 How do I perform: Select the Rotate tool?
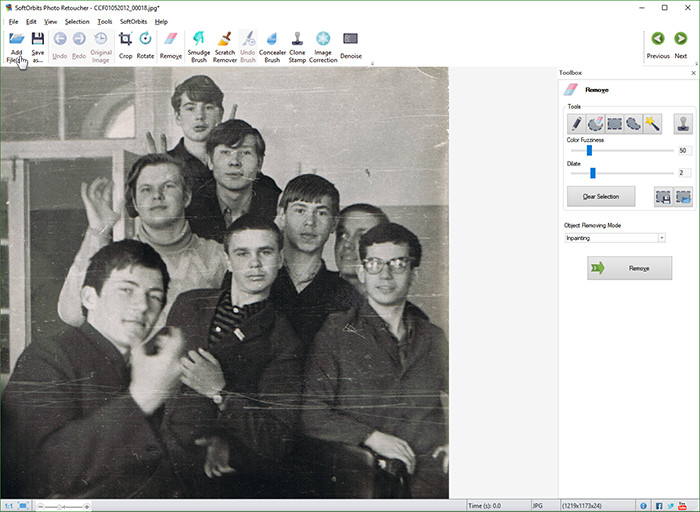click(145, 39)
